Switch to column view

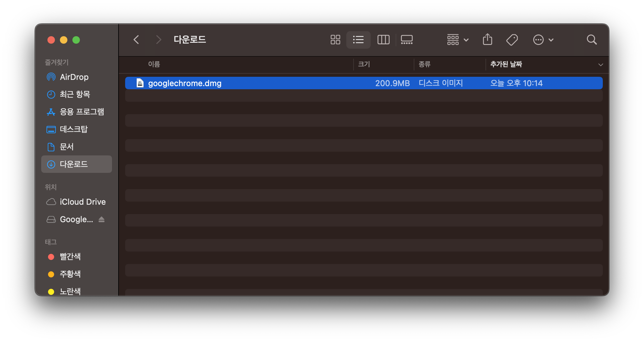point(383,40)
